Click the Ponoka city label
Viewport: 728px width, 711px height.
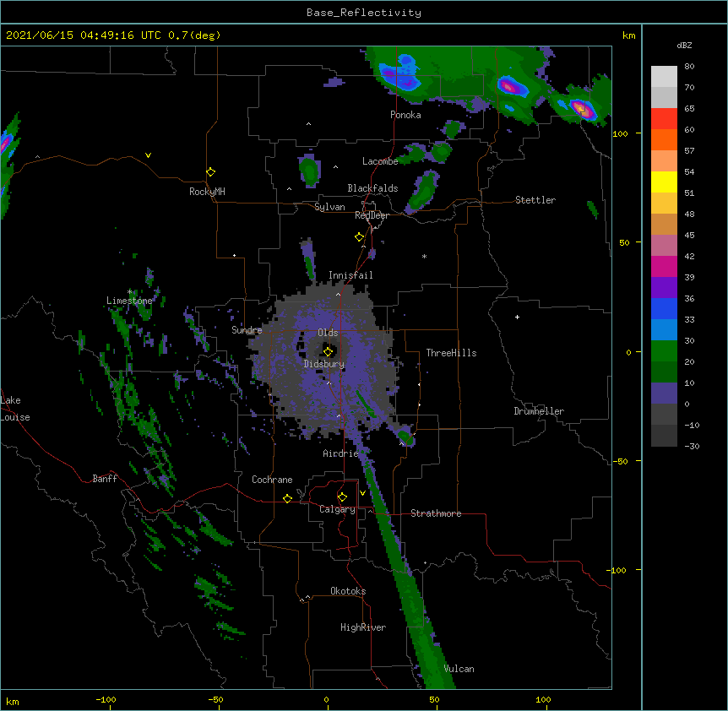coord(405,115)
